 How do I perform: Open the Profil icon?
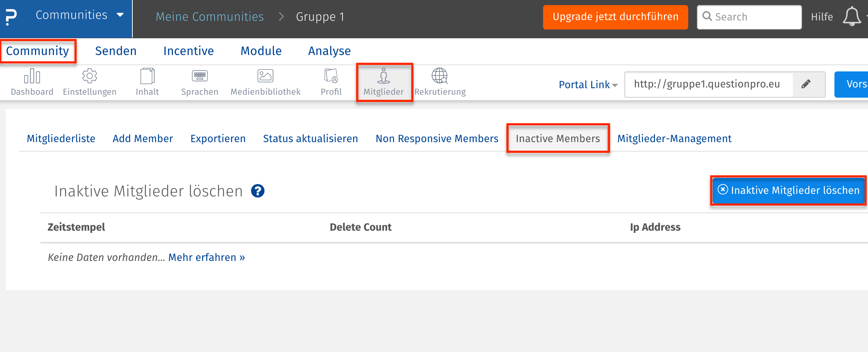click(x=331, y=77)
